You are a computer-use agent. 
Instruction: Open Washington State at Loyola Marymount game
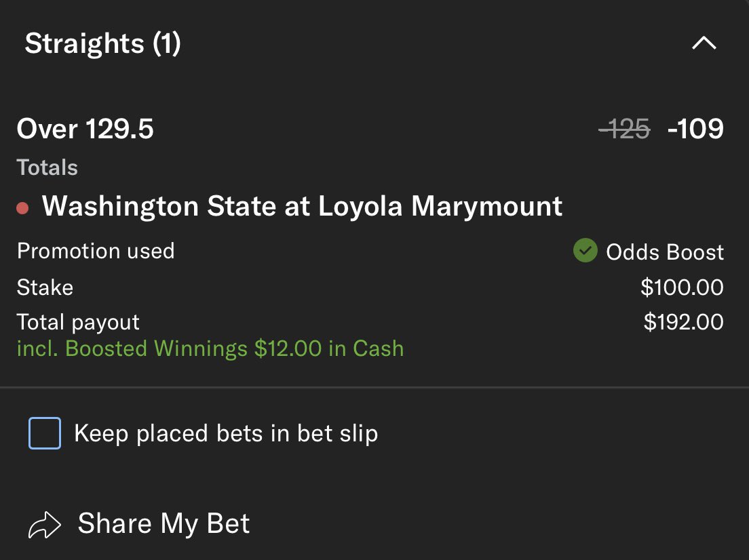[302, 206]
